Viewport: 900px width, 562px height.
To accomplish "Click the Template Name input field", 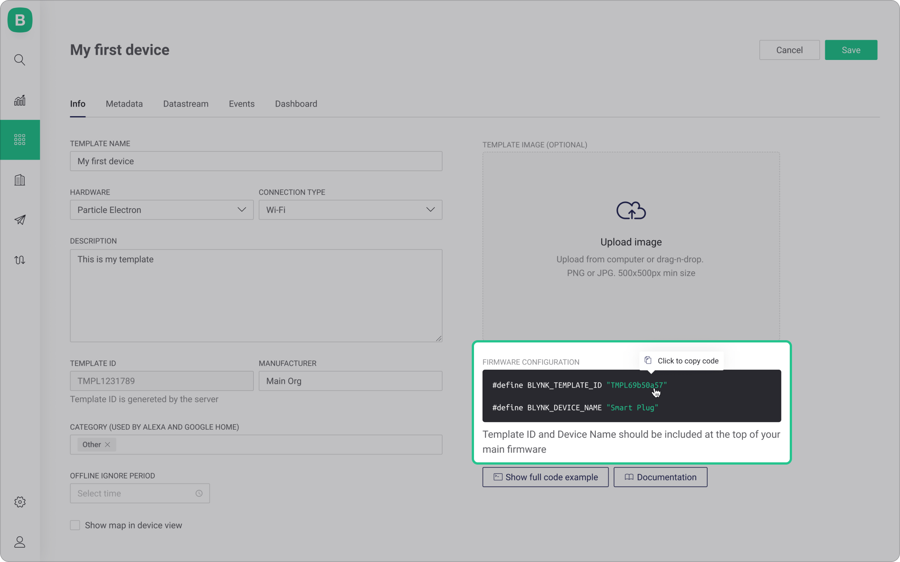I will [256, 161].
